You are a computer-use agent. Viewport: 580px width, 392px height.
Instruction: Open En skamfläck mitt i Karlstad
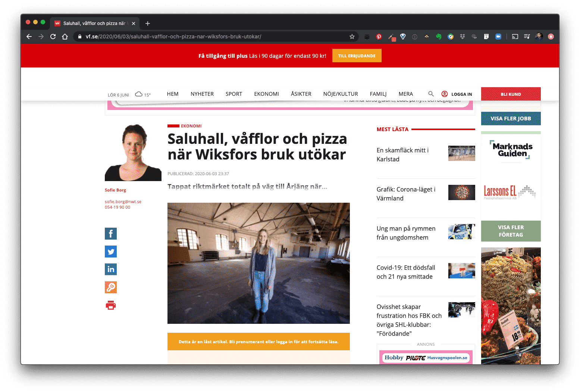[x=403, y=155]
